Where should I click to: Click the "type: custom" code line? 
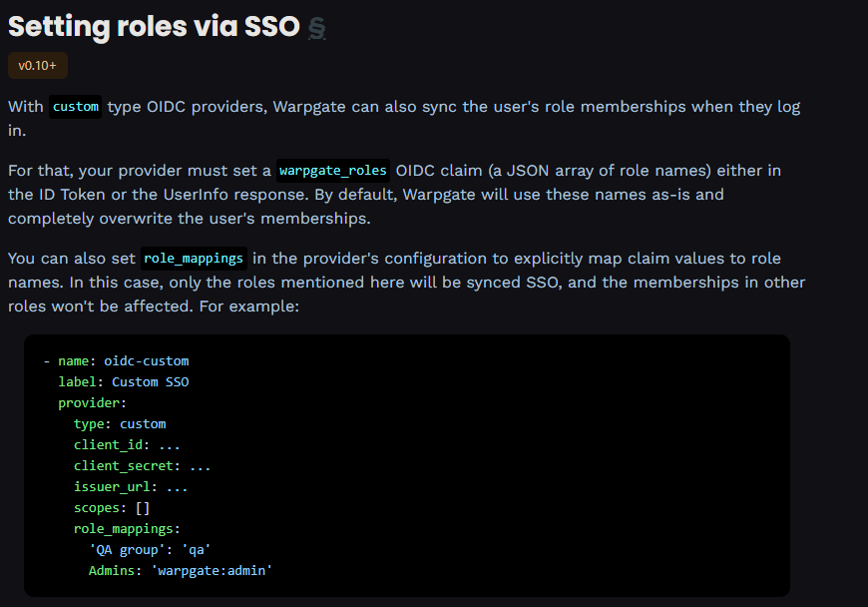(x=120, y=424)
